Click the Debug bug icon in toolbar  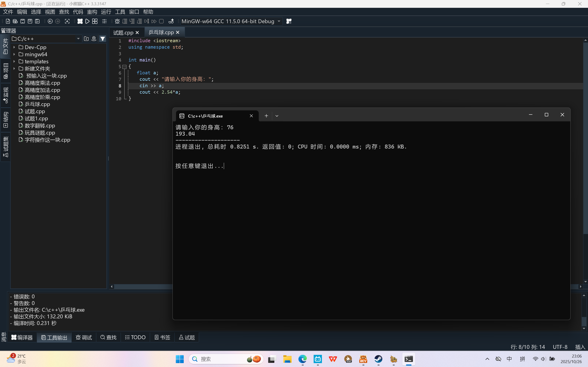click(117, 21)
